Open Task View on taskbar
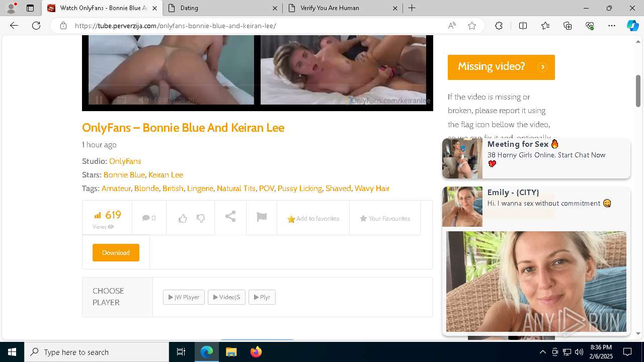This screenshot has height=362, width=644. point(181,352)
